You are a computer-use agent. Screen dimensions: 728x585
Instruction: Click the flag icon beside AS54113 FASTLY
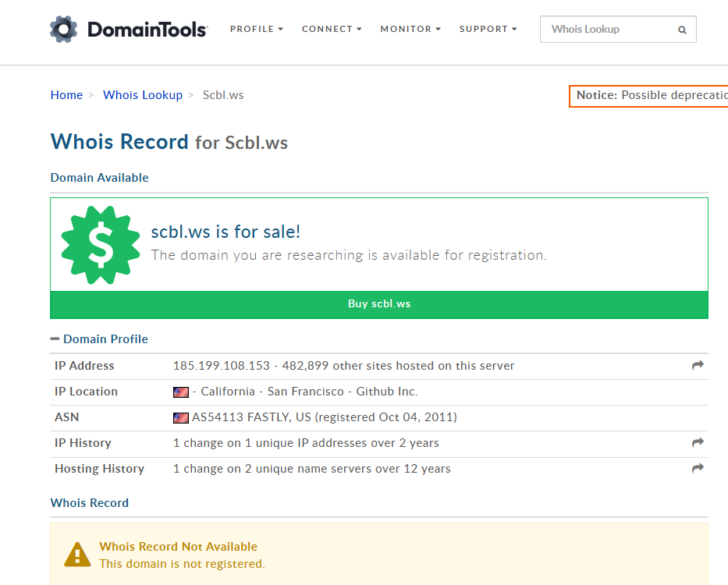click(x=181, y=417)
